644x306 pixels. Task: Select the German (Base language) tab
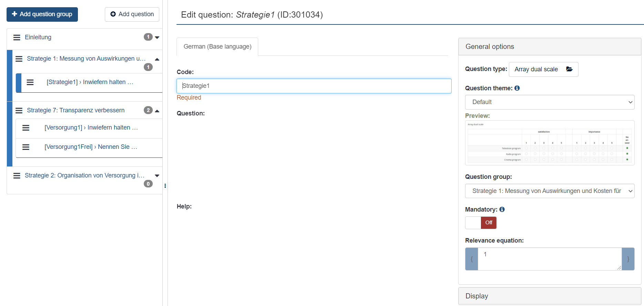pyautogui.click(x=217, y=47)
